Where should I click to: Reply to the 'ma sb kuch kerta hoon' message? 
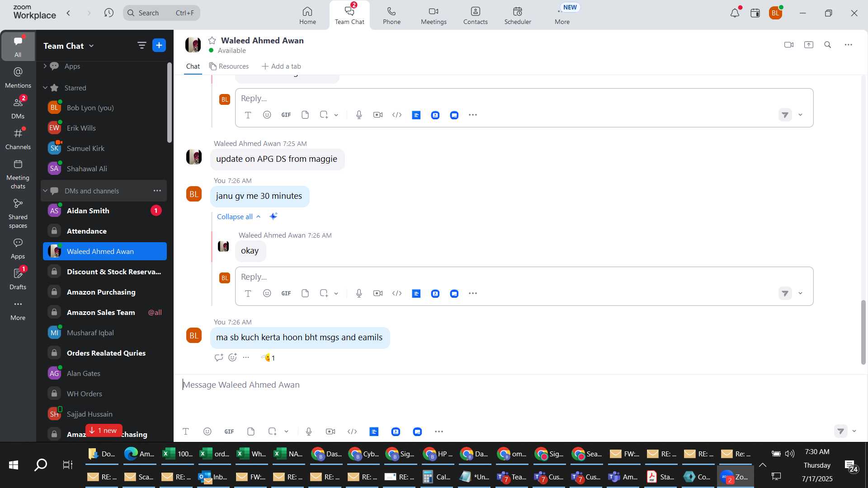pos(219,357)
